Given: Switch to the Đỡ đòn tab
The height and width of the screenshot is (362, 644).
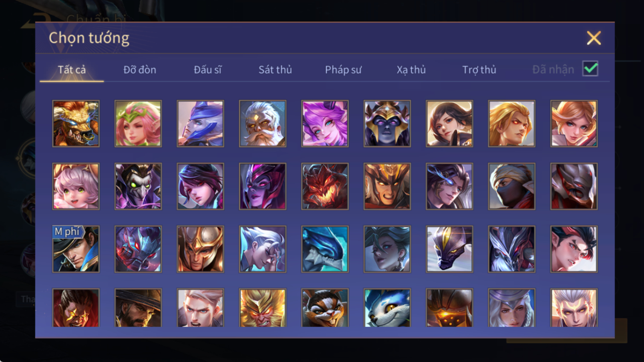Looking at the screenshot, I should point(140,70).
